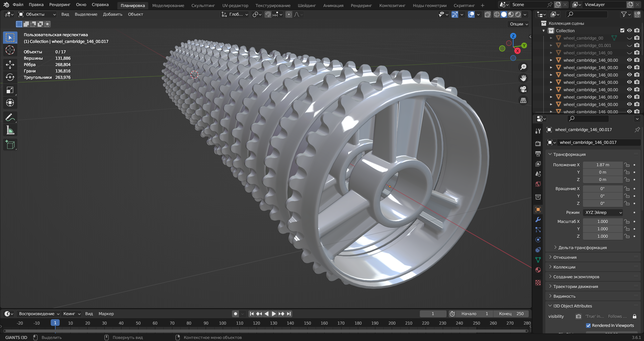Hide Collection using its eye icon
644x341 pixels.
(629, 31)
